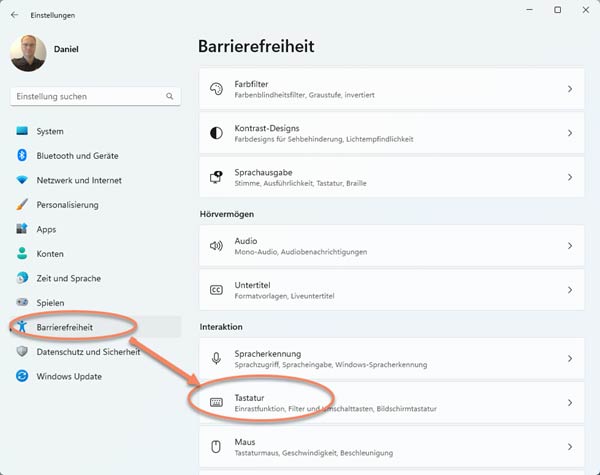600x475 pixels.
Task: Open Untertitel chevron on the right
Action: tap(570, 290)
